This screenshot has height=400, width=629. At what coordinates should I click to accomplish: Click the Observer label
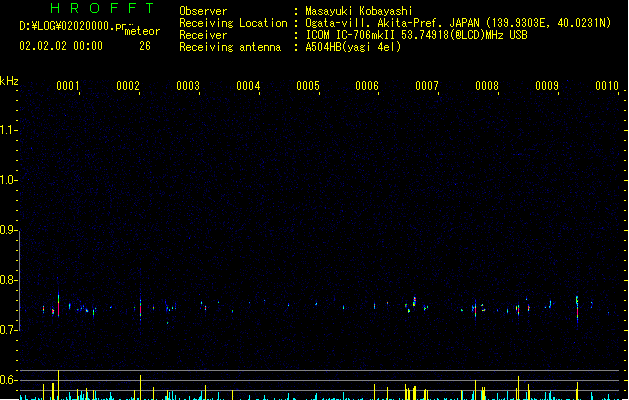click(203, 11)
